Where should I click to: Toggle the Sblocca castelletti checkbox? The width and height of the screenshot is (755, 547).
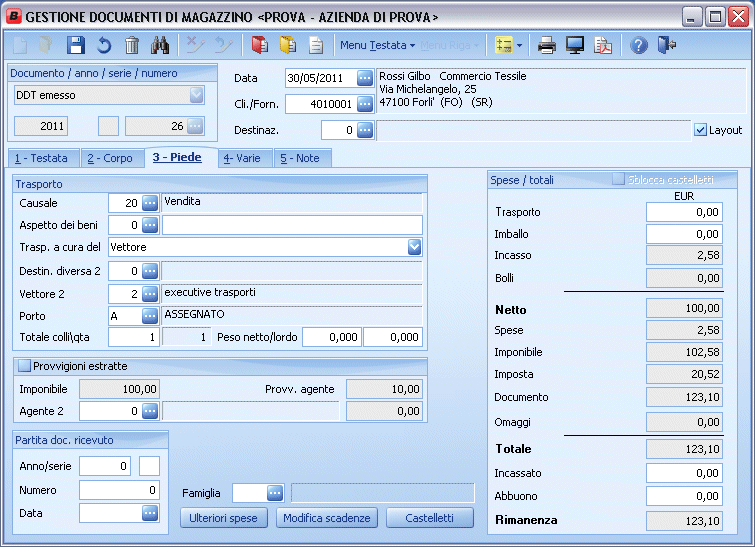tap(619, 179)
